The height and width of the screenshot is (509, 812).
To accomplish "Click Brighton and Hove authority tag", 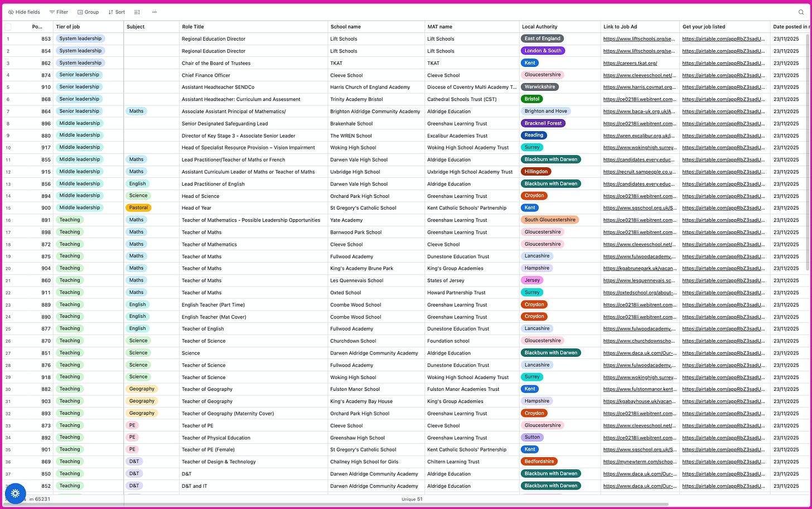I will tap(545, 111).
